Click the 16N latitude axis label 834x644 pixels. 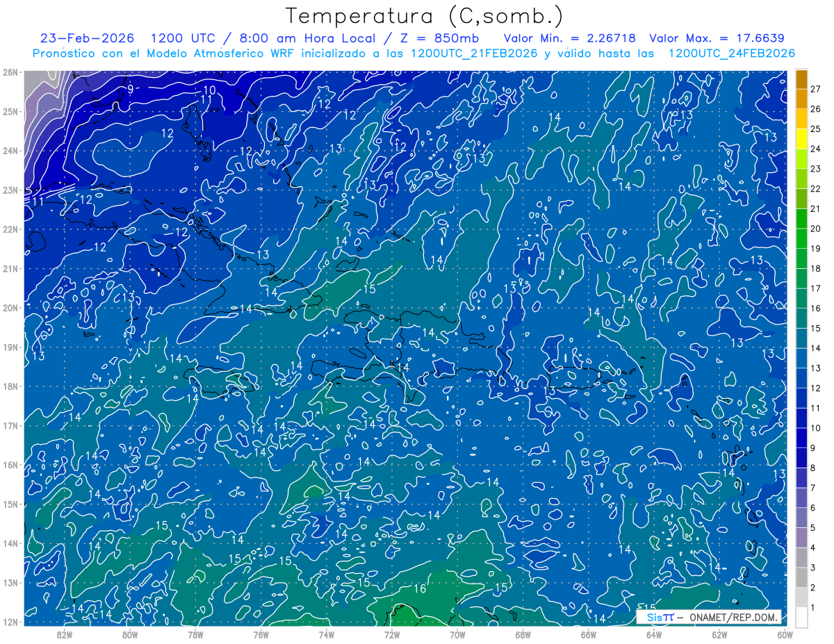click(x=10, y=465)
